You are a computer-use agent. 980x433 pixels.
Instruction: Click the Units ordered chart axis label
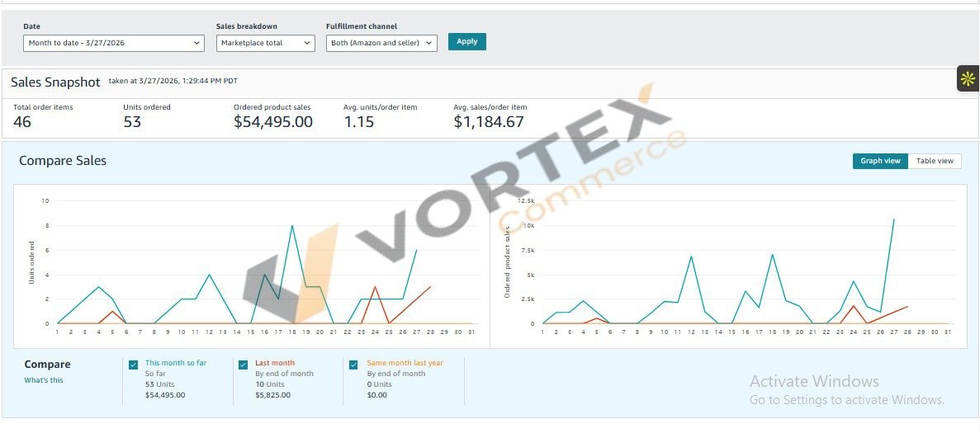pyautogui.click(x=31, y=262)
